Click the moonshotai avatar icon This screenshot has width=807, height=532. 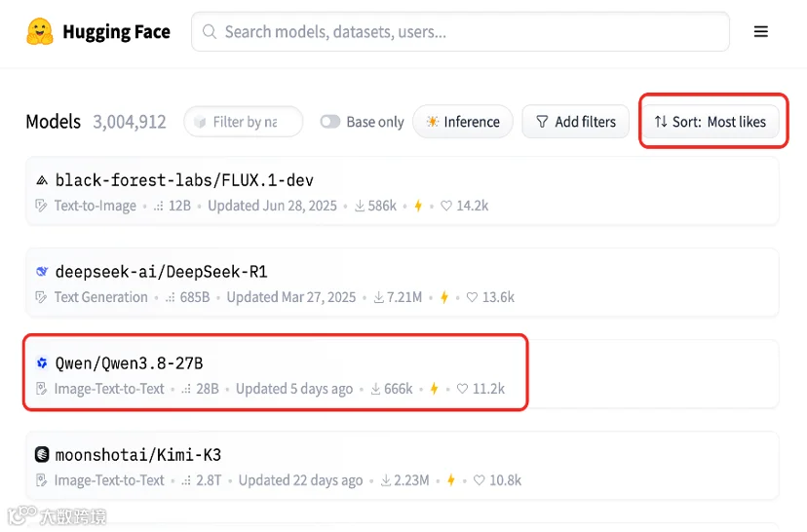pyautogui.click(x=42, y=455)
